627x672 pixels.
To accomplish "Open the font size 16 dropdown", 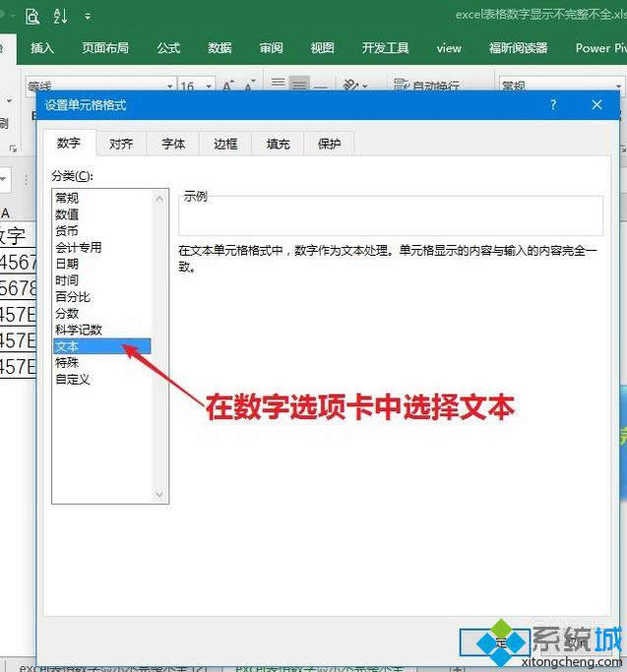I will coord(209,87).
